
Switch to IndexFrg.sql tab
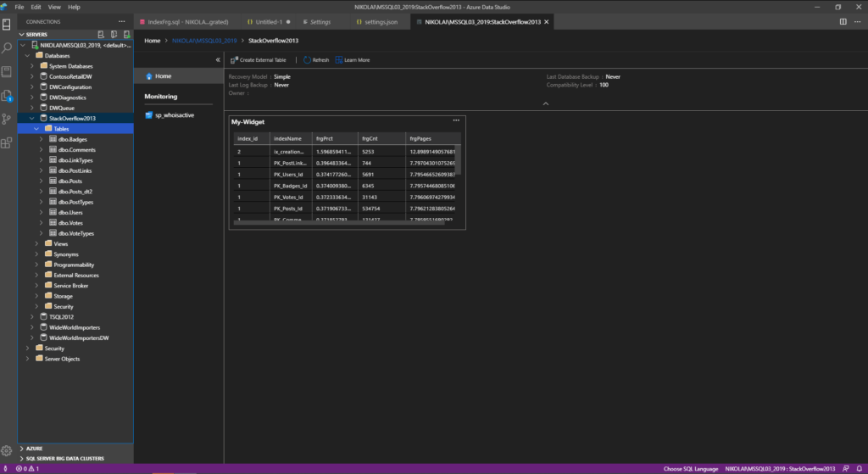point(187,21)
